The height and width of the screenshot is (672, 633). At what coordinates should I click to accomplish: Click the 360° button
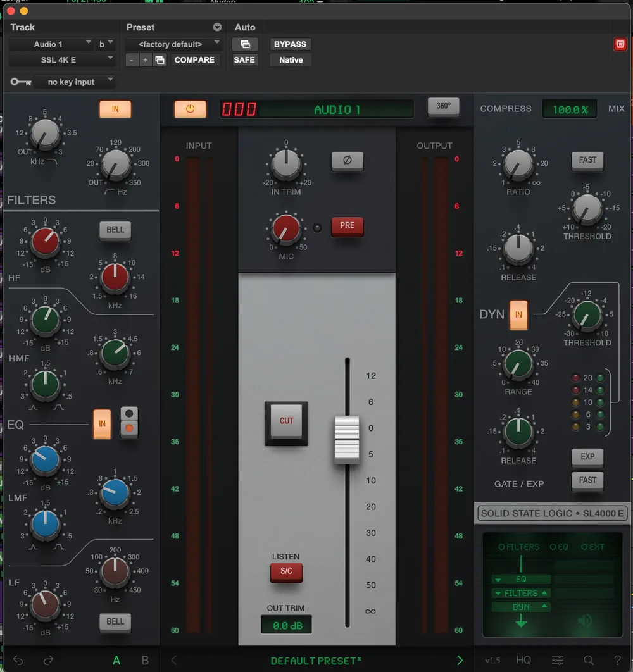pyautogui.click(x=444, y=106)
